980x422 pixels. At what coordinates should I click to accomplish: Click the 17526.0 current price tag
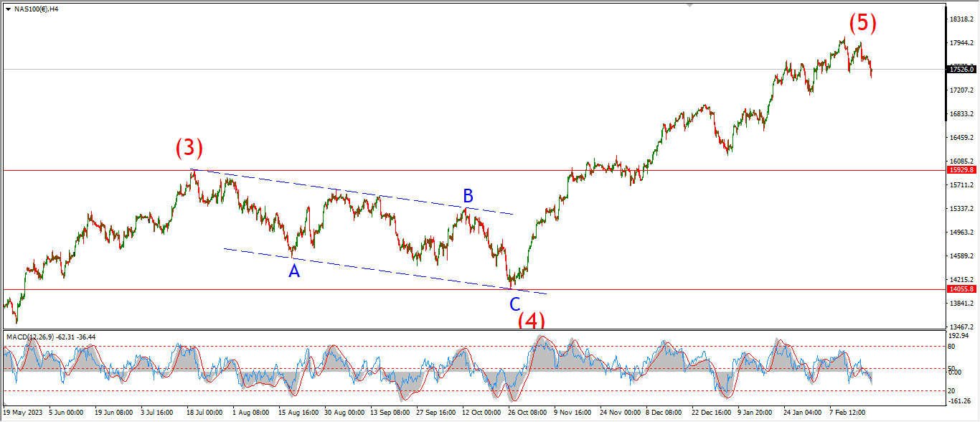click(x=961, y=70)
